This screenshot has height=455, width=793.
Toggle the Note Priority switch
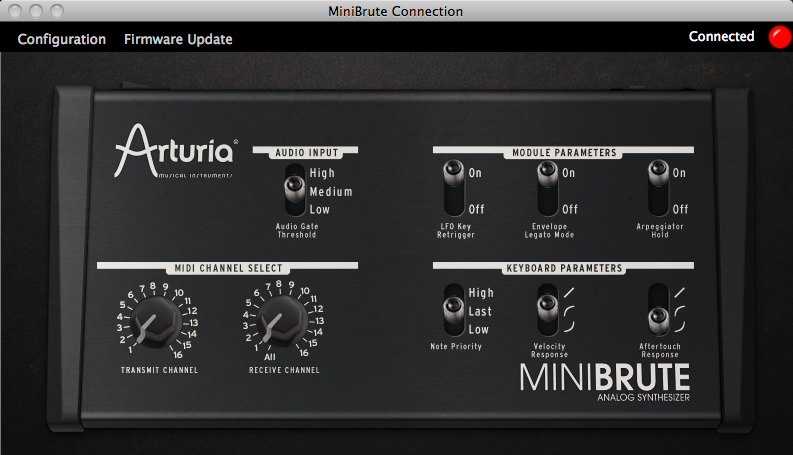coord(454,310)
